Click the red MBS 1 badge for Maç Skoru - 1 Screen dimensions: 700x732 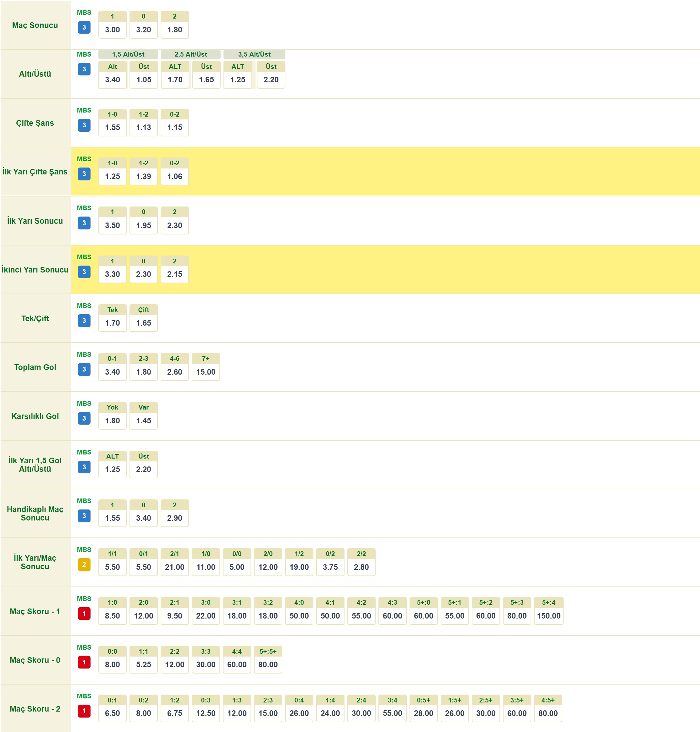[84, 614]
